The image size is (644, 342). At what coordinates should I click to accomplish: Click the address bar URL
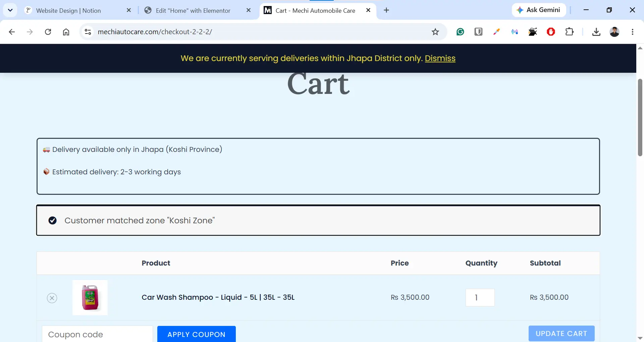(155, 32)
